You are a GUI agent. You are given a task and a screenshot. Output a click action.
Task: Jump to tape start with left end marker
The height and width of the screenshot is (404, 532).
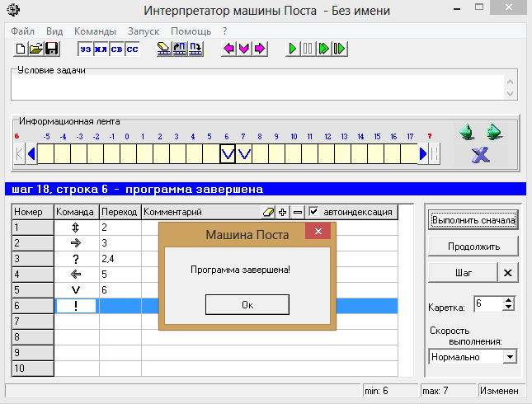[20, 154]
